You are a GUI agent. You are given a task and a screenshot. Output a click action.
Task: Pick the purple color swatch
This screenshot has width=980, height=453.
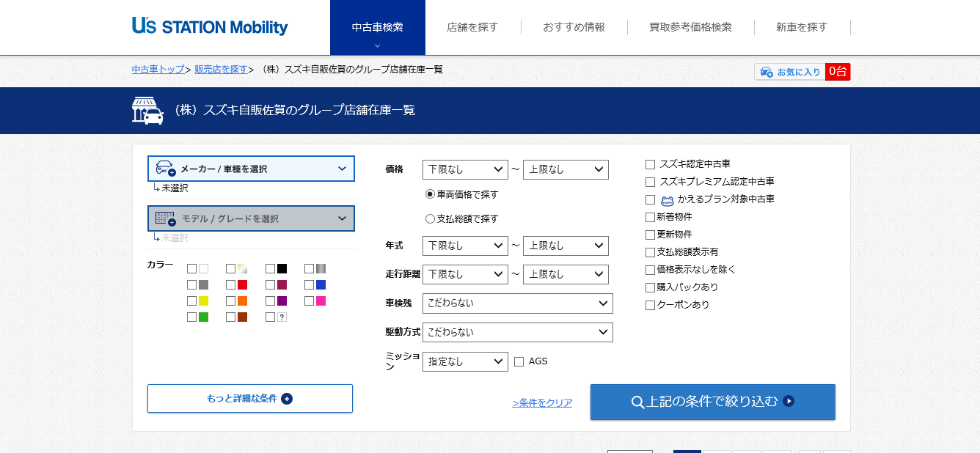click(x=282, y=301)
